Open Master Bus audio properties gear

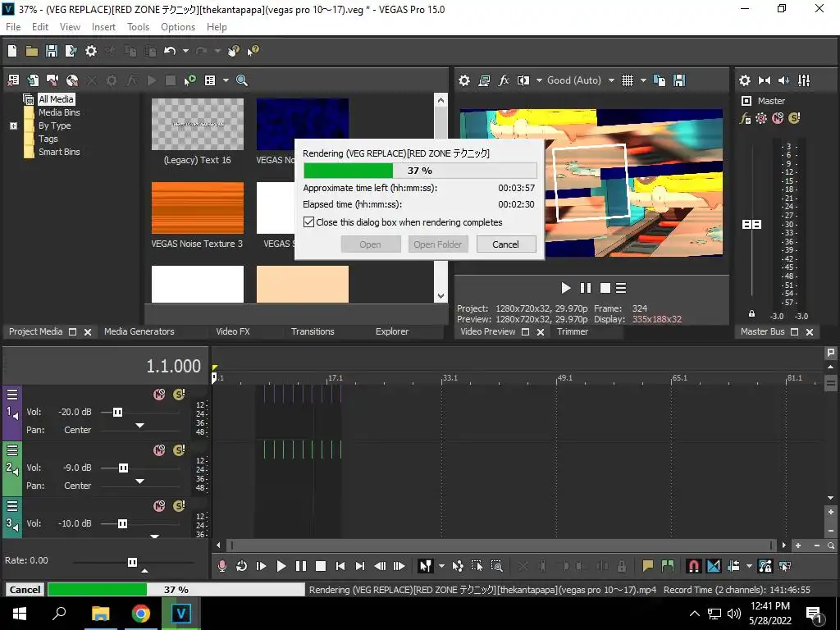click(x=745, y=80)
